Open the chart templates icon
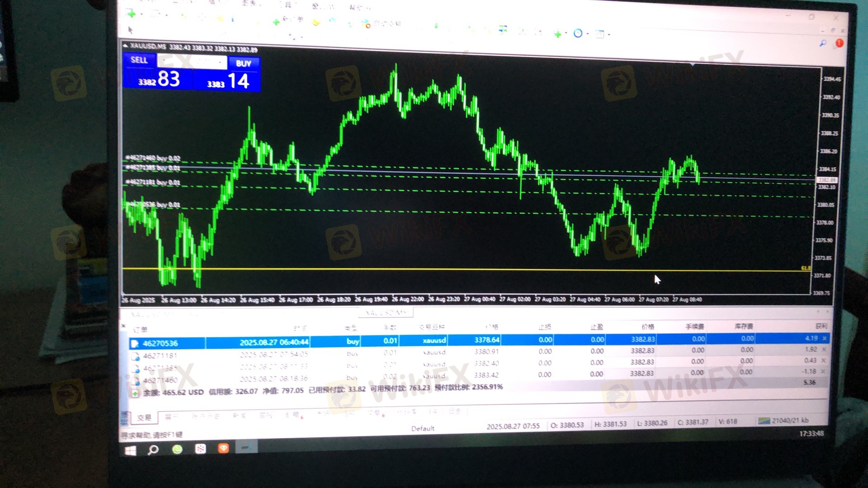 (x=599, y=34)
